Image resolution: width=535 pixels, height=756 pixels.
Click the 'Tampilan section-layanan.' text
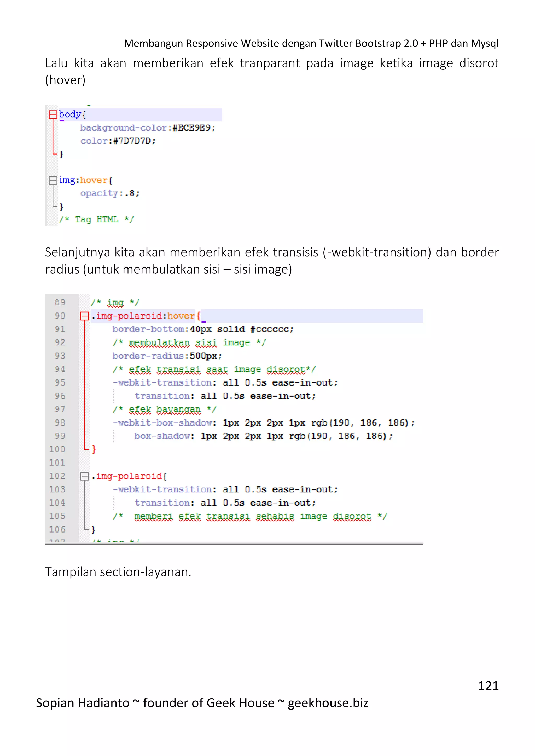click(118, 572)
